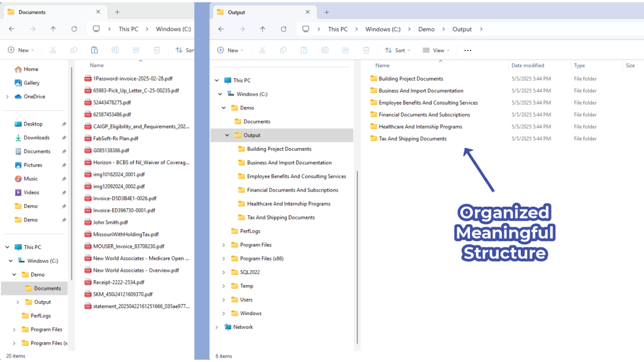This screenshot has height=362, width=644.
Task: Use the Paste icon in the Output window
Action: click(x=303, y=50)
